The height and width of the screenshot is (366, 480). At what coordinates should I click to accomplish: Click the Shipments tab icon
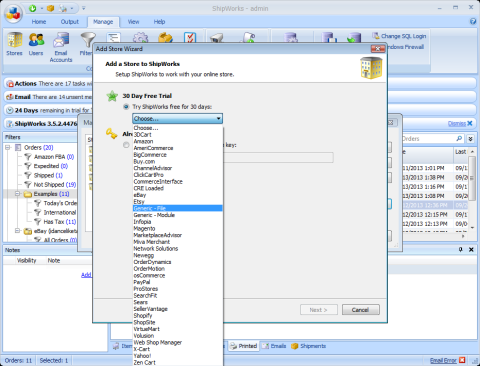(295, 346)
